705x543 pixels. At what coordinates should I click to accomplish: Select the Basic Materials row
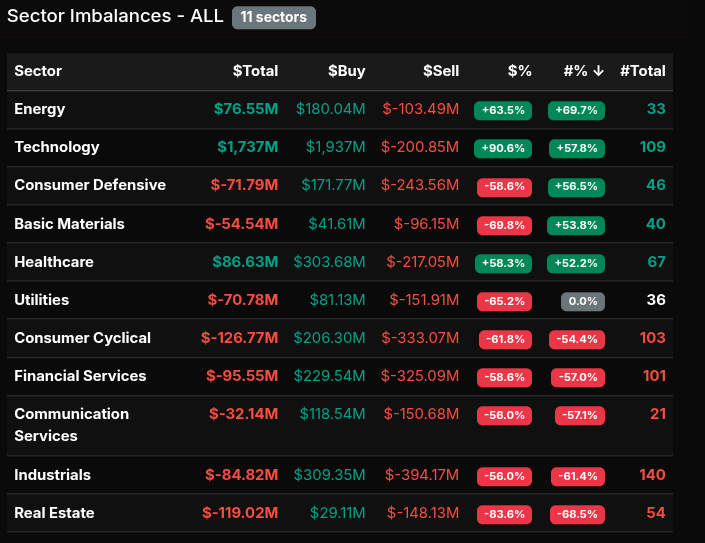[x=71, y=224]
